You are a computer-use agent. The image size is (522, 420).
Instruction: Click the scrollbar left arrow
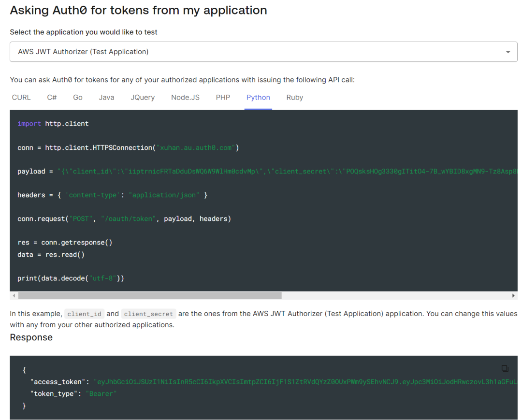coord(14,295)
